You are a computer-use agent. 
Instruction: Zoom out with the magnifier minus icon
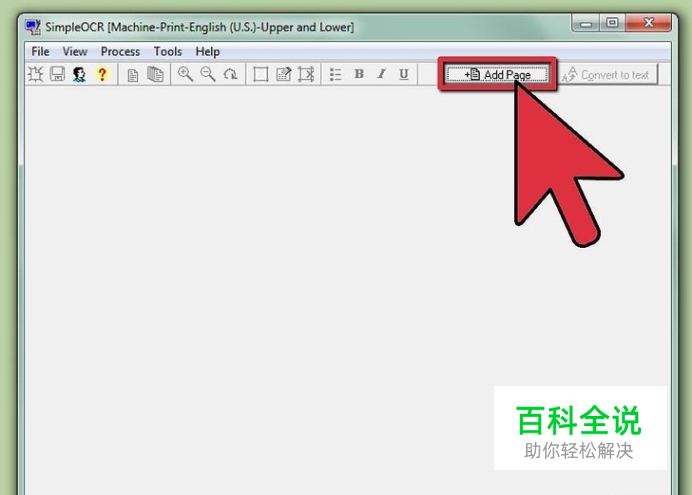[x=207, y=74]
